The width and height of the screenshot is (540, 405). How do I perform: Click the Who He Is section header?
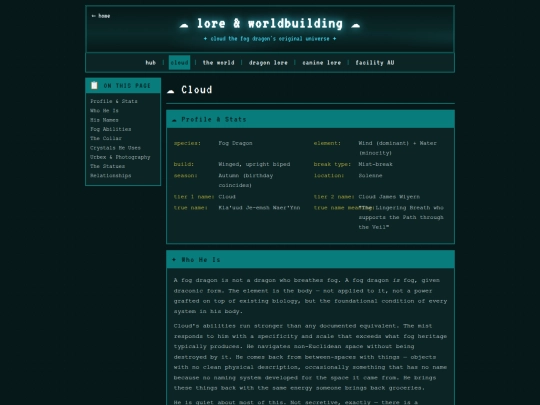pyautogui.click(x=310, y=260)
